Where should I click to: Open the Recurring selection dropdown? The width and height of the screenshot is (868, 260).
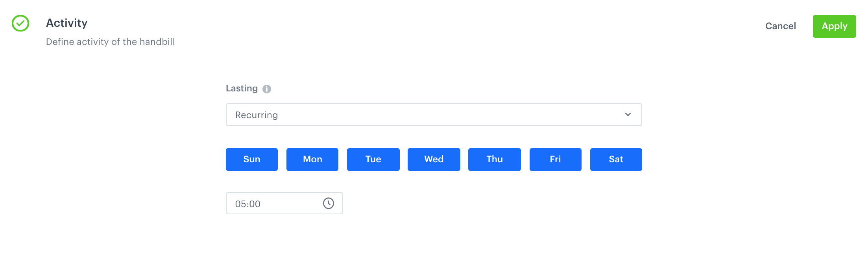coord(433,115)
